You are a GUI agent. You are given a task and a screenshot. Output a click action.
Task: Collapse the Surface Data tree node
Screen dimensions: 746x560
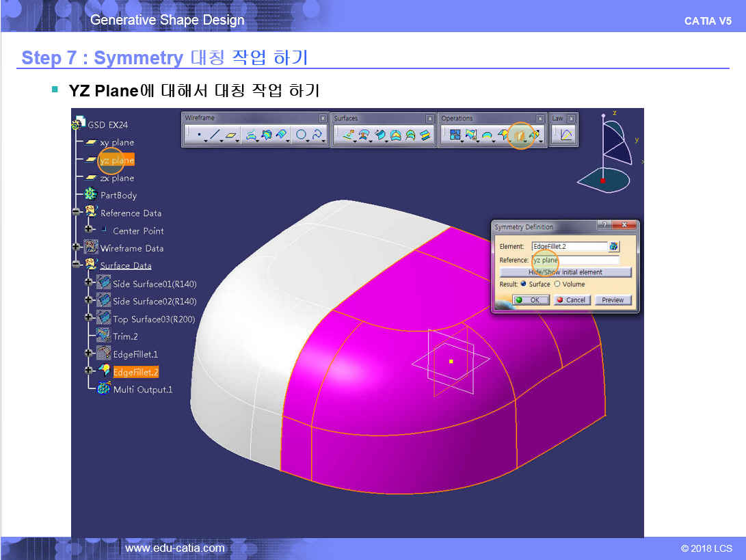tap(77, 265)
